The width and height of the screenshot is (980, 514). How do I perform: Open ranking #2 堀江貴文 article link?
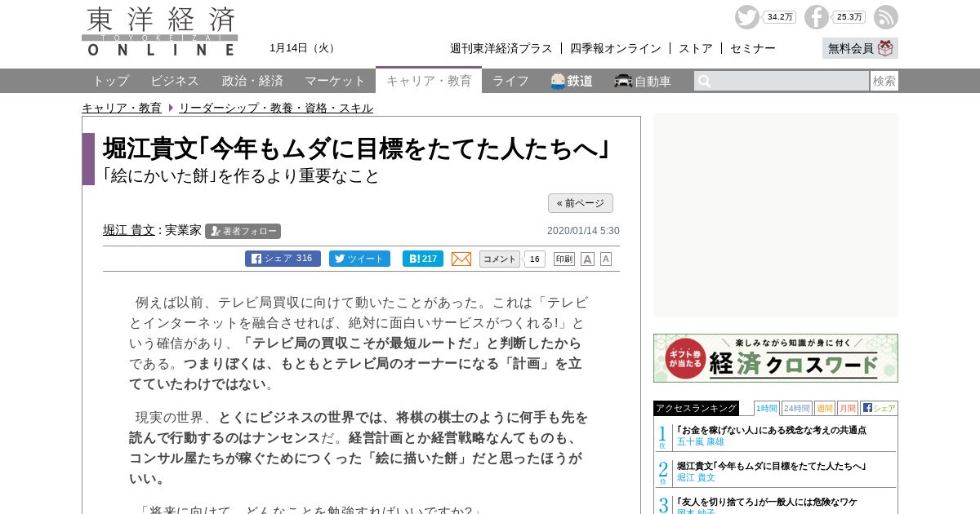point(772,466)
